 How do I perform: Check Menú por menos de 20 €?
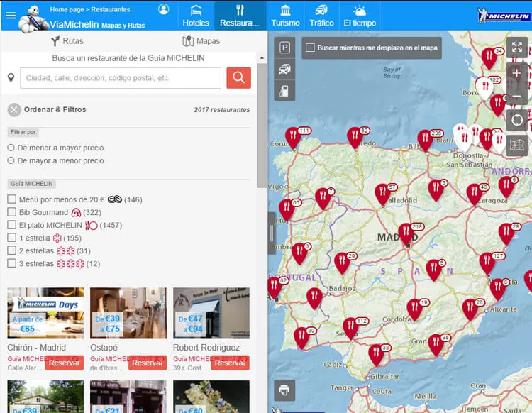coord(11,199)
